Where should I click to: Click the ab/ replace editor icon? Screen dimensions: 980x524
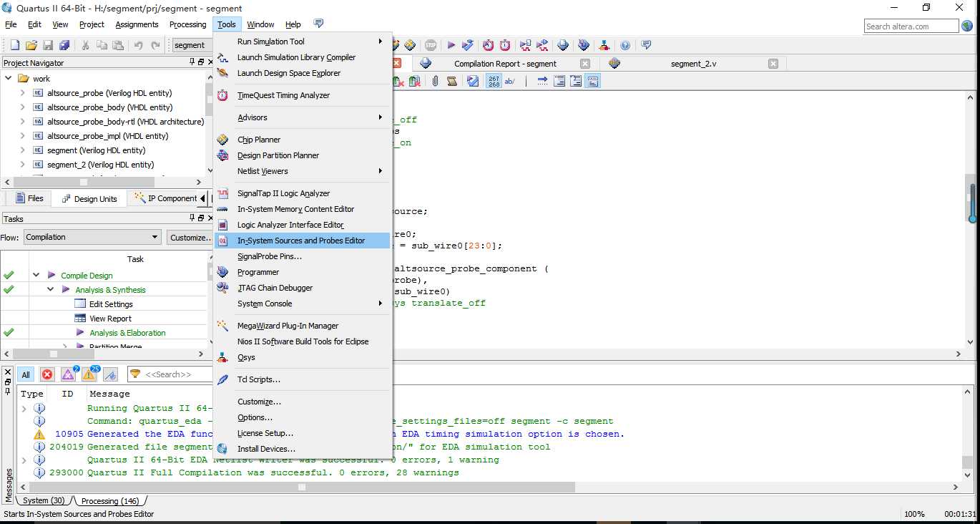point(510,82)
